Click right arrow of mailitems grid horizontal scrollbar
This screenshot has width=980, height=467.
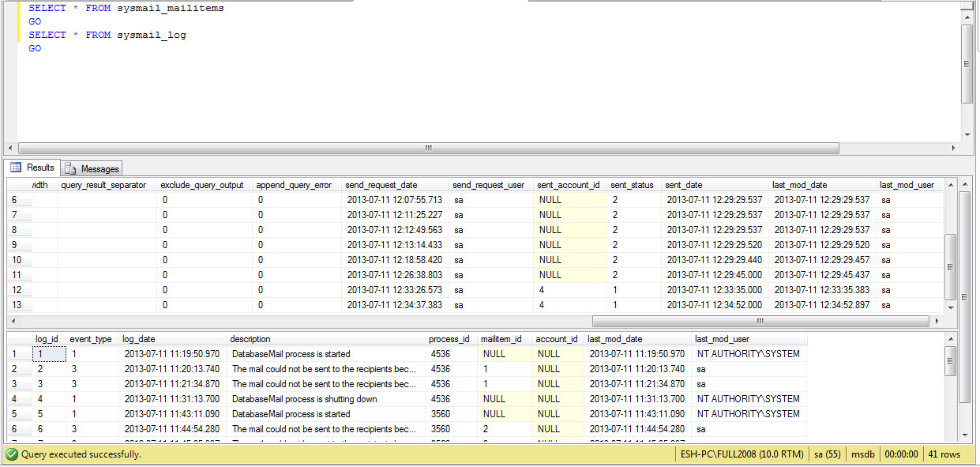point(937,322)
